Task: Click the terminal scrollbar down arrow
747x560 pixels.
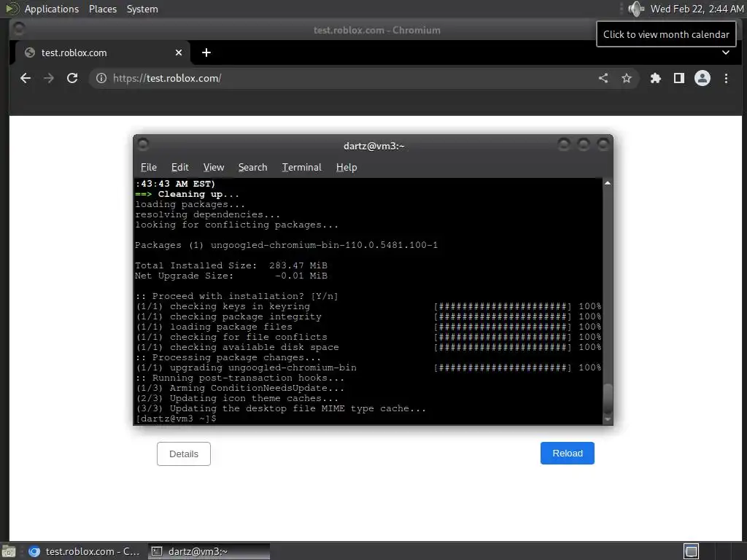Action: [x=608, y=419]
